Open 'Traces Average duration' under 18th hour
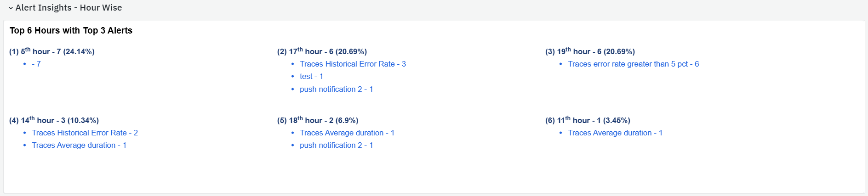The image size is (868, 196). click(x=347, y=133)
